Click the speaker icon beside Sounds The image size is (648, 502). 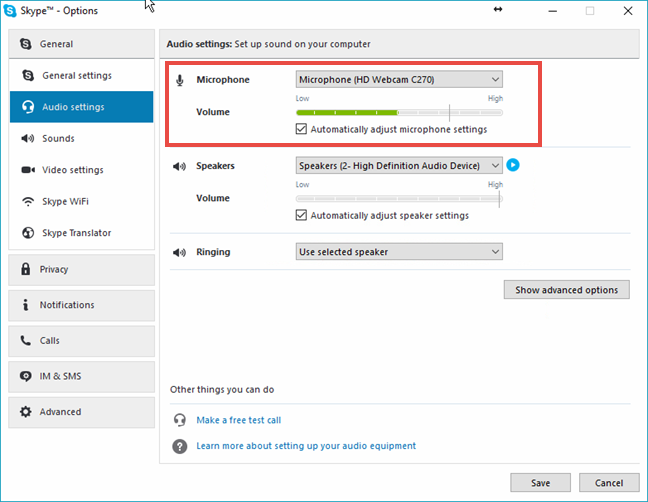(x=28, y=138)
